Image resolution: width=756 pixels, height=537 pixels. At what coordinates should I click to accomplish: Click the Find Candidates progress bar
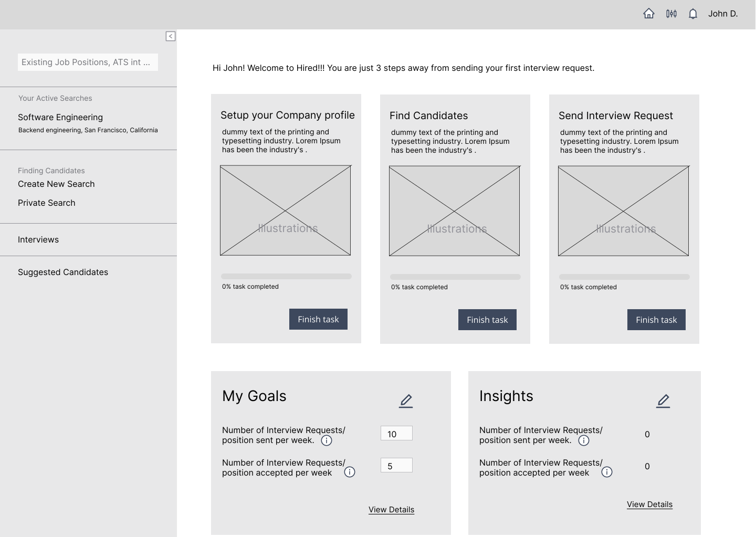(455, 277)
